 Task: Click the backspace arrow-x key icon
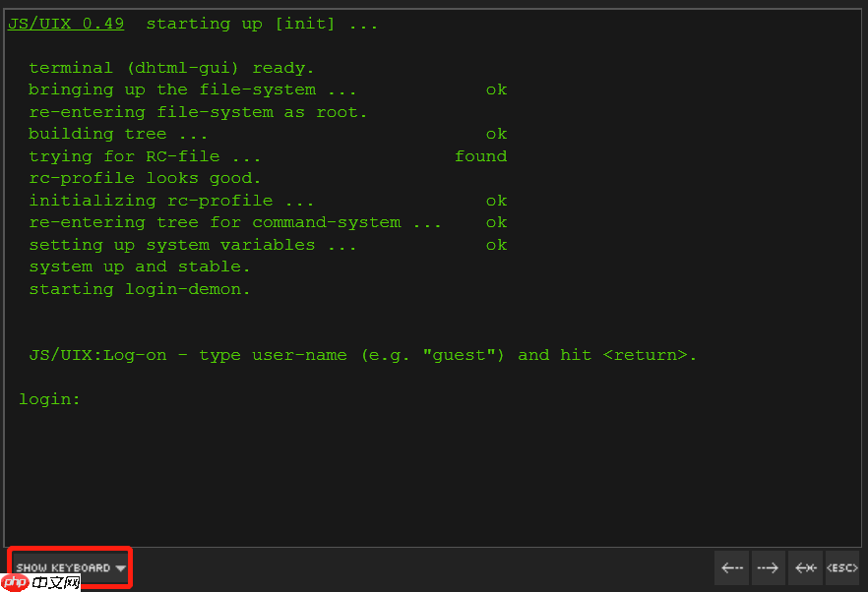(805, 567)
